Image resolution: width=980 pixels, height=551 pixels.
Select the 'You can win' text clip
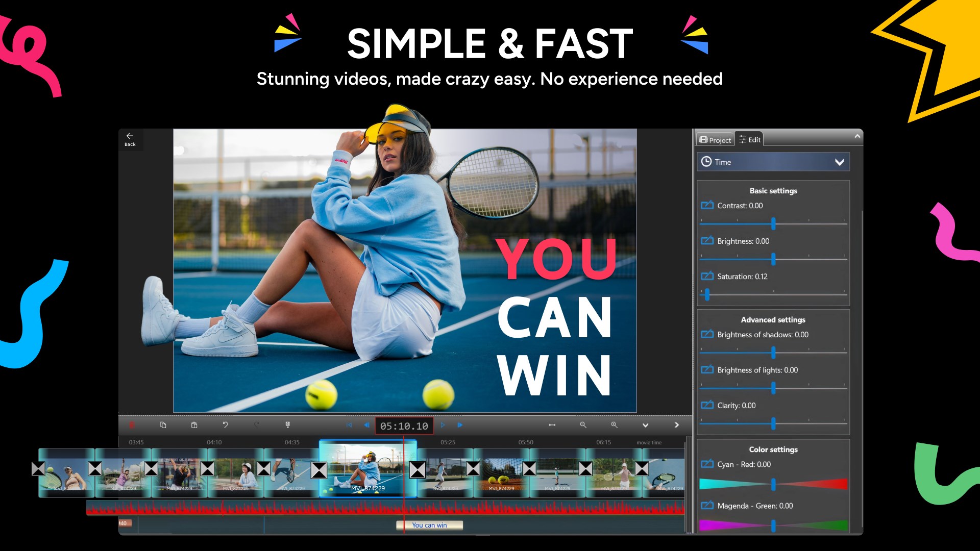tap(429, 525)
